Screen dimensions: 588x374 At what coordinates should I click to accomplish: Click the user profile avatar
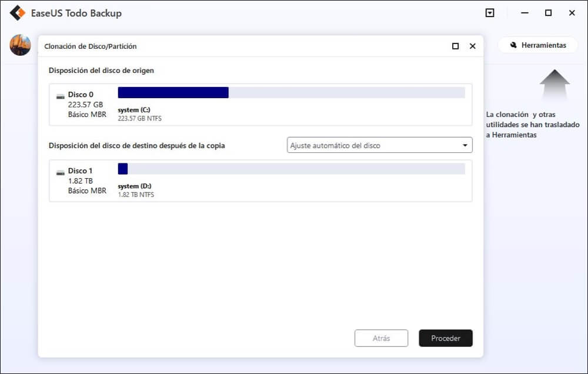20,45
